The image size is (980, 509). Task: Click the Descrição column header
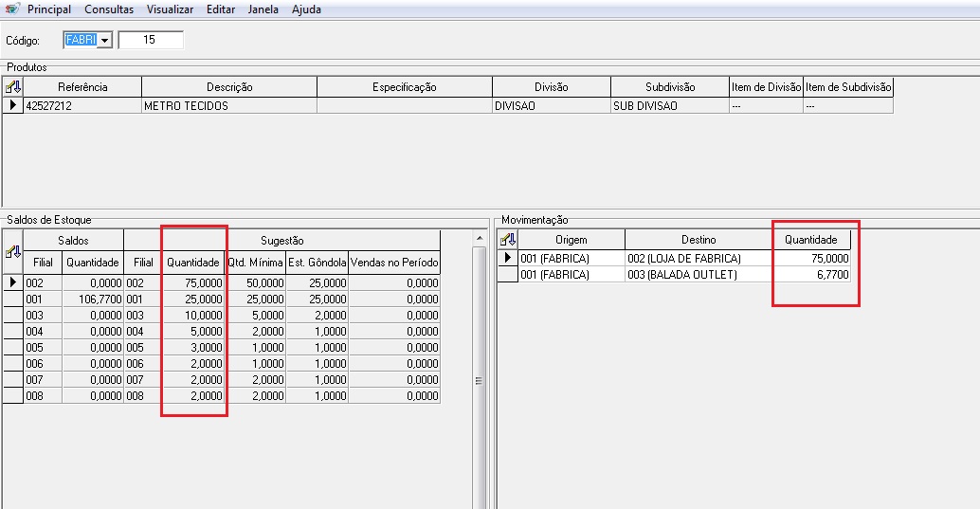(x=229, y=87)
